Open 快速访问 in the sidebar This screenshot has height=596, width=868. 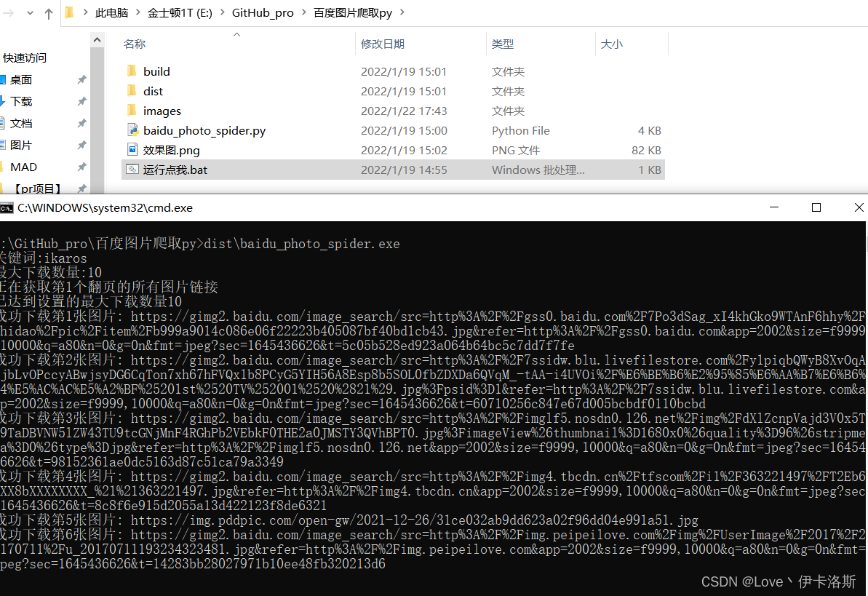point(24,57)
